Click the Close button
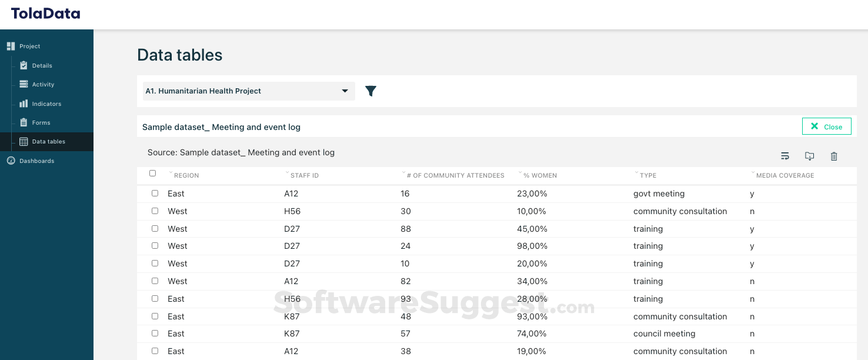Viewport: 868px width, 360px height. pyautogui.click(x=826, y=126)
